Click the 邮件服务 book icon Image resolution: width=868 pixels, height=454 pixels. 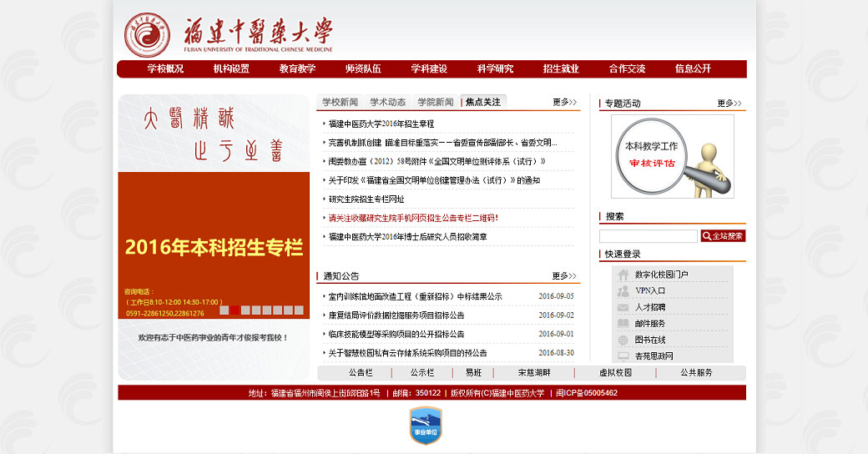coord(623,323)
